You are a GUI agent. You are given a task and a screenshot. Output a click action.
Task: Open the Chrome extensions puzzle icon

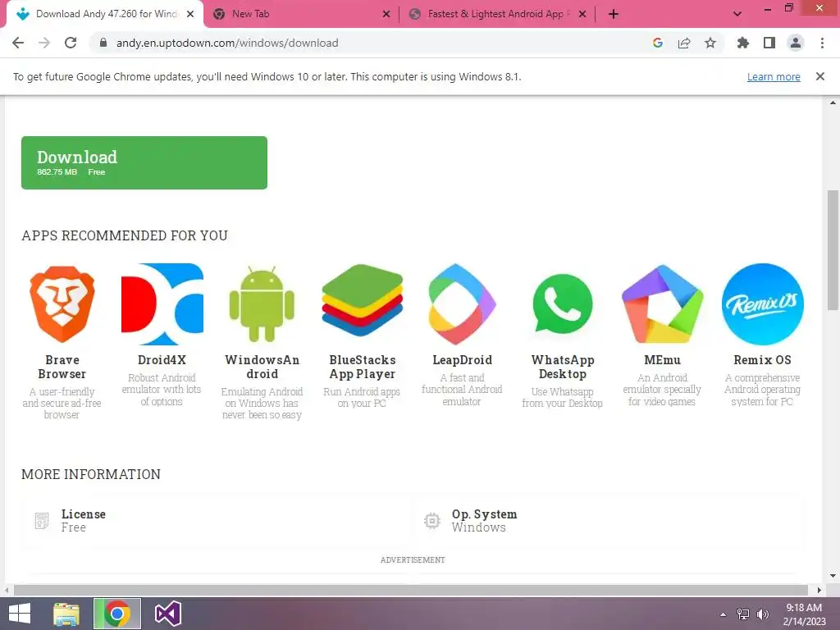coord(743,43)
